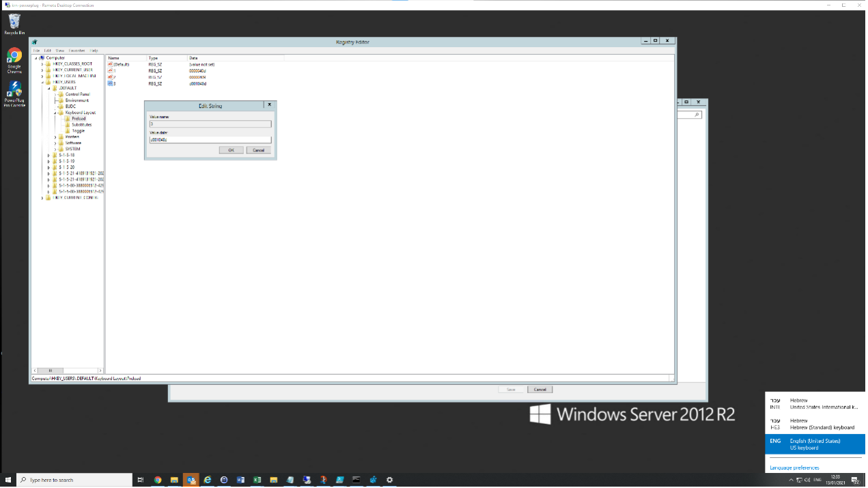Screen dimensions: 868x488
Task: Open the Favorites menu
Action: tap(77, 51)
